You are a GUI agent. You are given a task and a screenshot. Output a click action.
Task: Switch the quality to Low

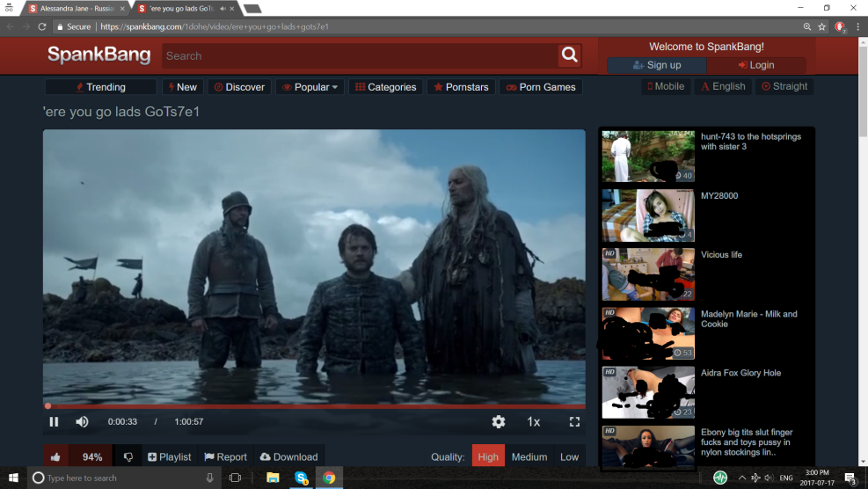click(569, 456)
